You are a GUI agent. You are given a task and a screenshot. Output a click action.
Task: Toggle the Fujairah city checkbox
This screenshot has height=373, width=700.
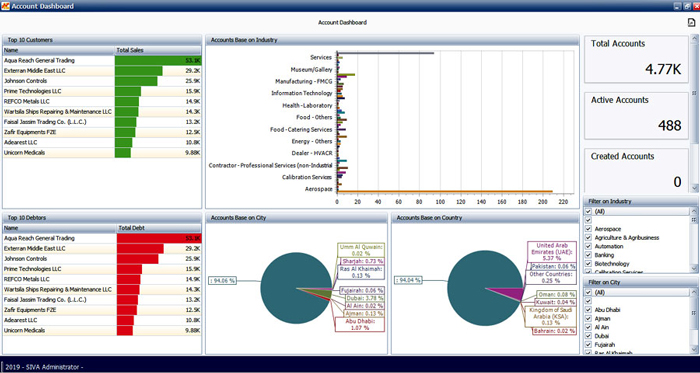tap(588, 344)
